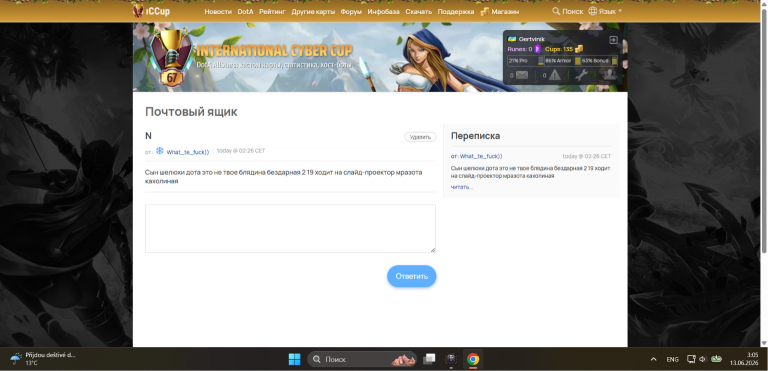This screenshot has width=768, height=371.
Task: Open the Task View taskbar icon
Action: tap(429, 359)
